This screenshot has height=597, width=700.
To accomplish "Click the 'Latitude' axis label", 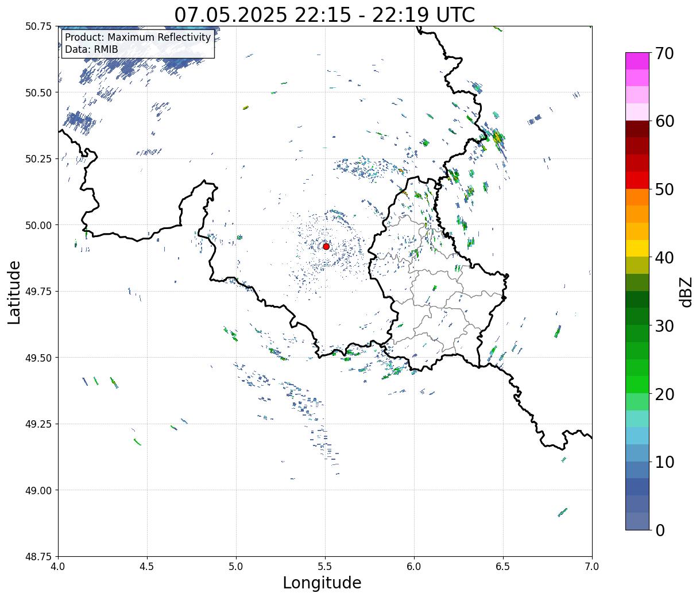I will pyautogui.click(x=14, y=292).
